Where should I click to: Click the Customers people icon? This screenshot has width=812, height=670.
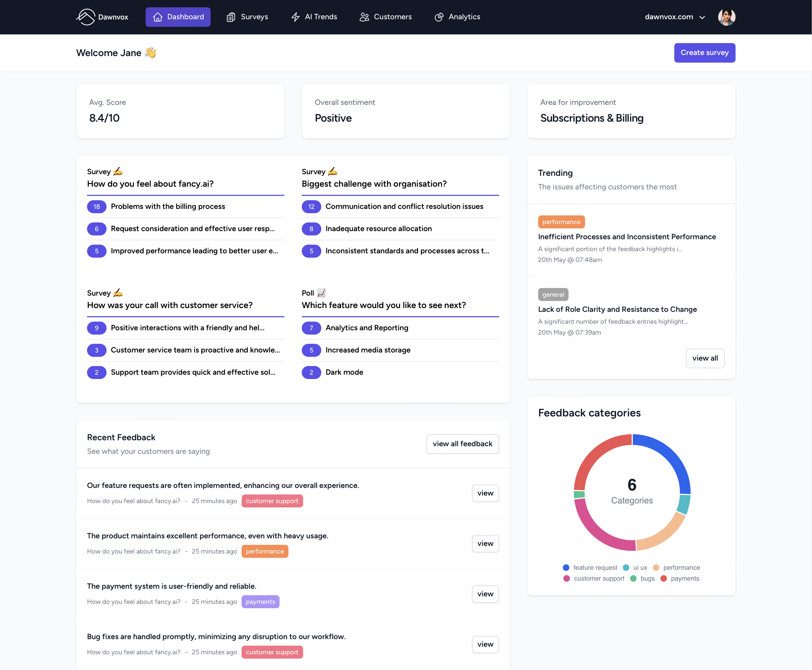364,17
